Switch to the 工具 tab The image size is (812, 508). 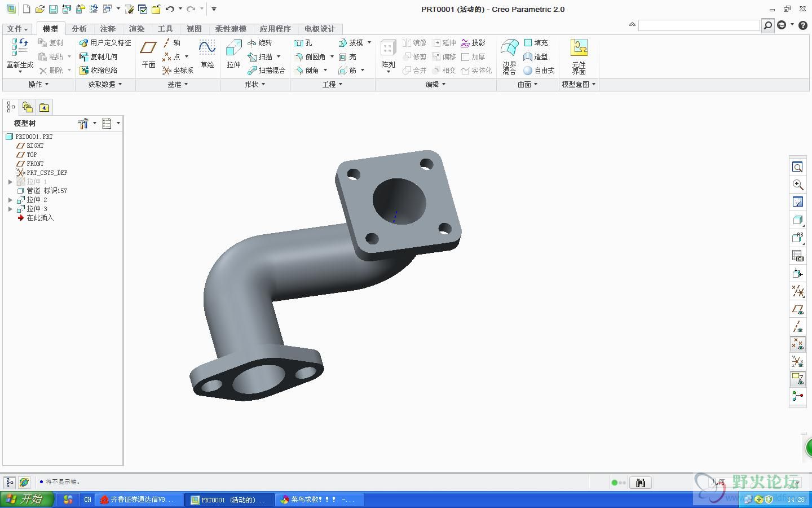[x=165, y=29]
